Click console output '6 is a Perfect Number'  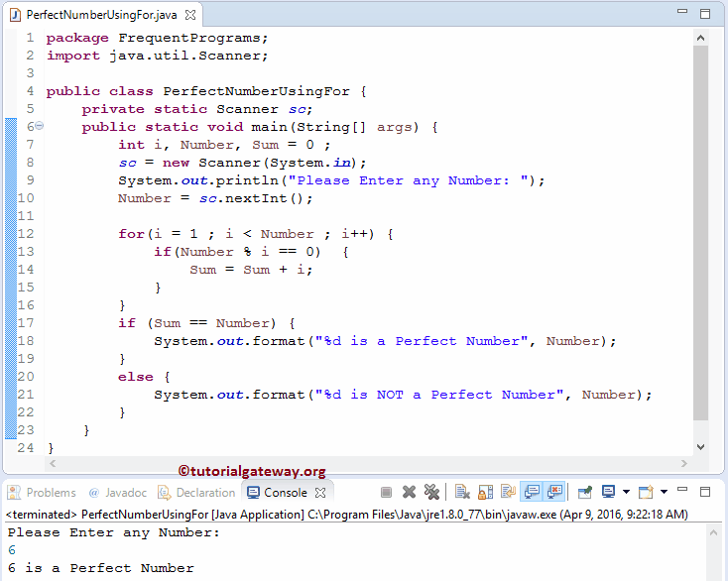(x=101, y=568)
